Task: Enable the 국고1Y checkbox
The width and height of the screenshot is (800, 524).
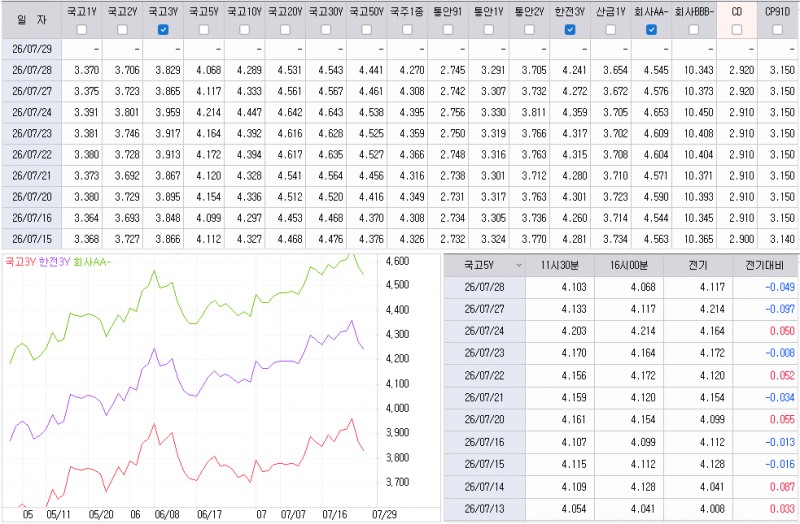Action: pos(82,30)
